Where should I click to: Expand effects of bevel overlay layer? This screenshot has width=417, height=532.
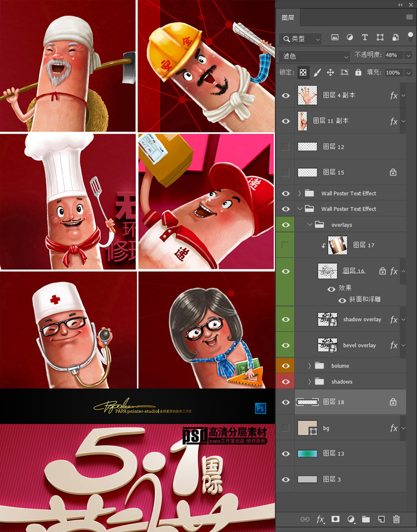coord(404,345)
